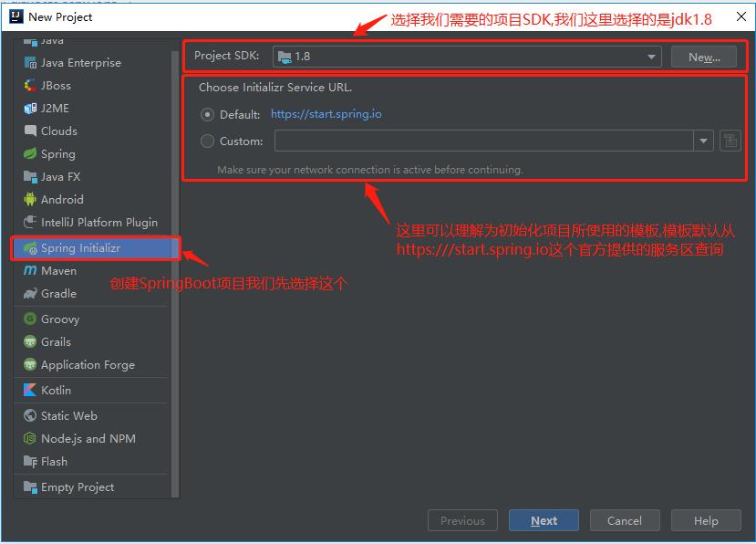Close the New Project dialog
This screenshot has width=756, height=544.
741,16
